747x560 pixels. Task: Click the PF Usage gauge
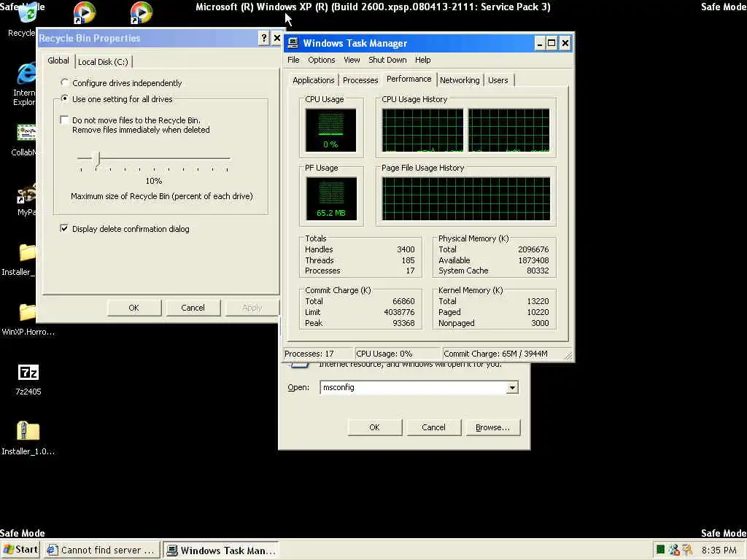point(331,198)
